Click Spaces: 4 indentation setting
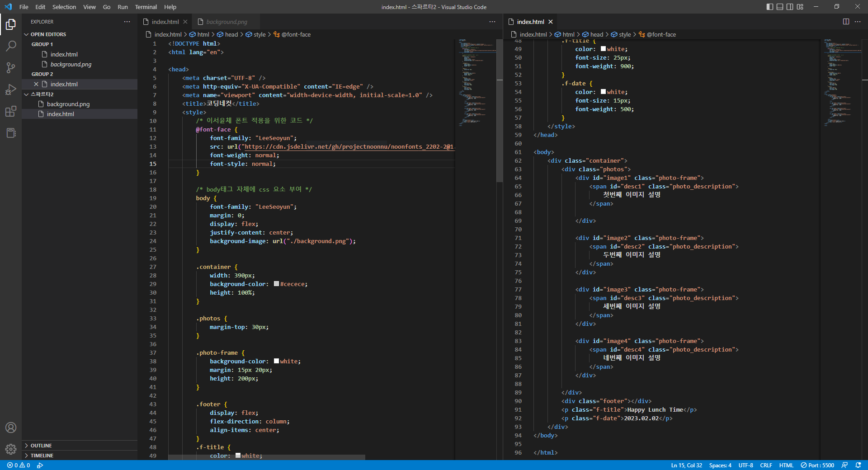 tap(720, 465)
